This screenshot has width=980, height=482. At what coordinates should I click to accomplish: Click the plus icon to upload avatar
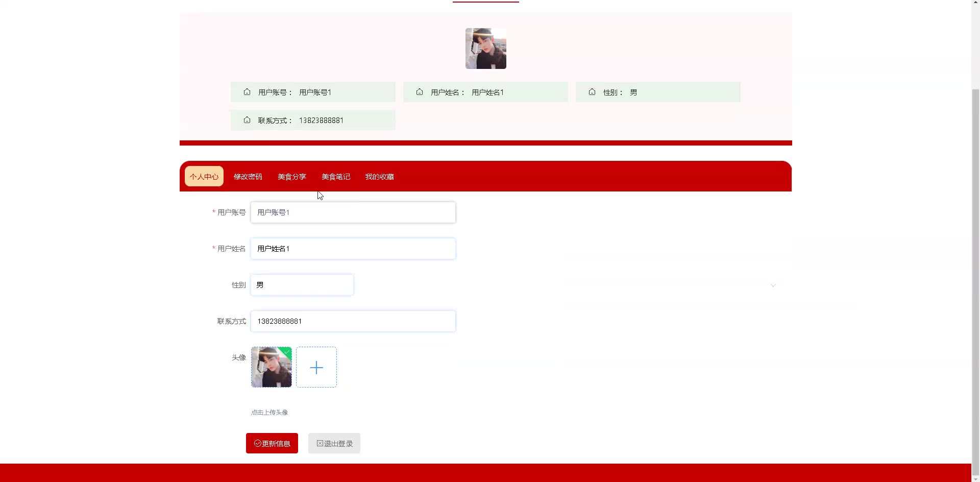pos(316,367)
